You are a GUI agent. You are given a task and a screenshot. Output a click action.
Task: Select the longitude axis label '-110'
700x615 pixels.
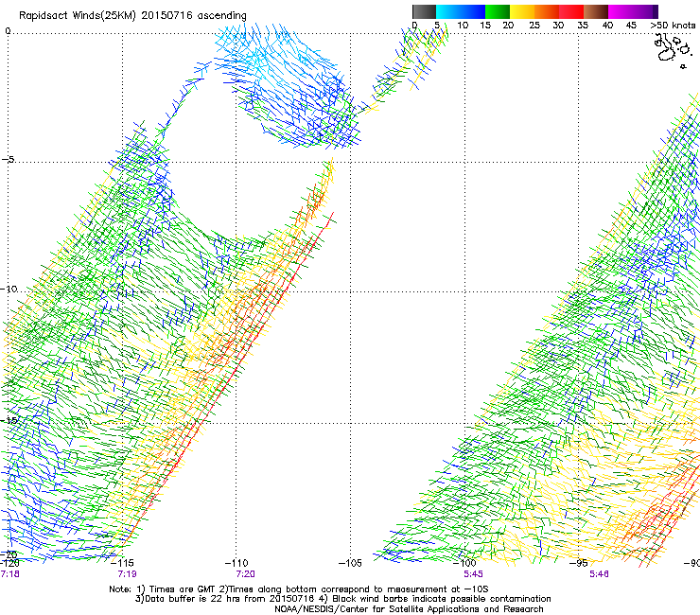tap(236, 563)
